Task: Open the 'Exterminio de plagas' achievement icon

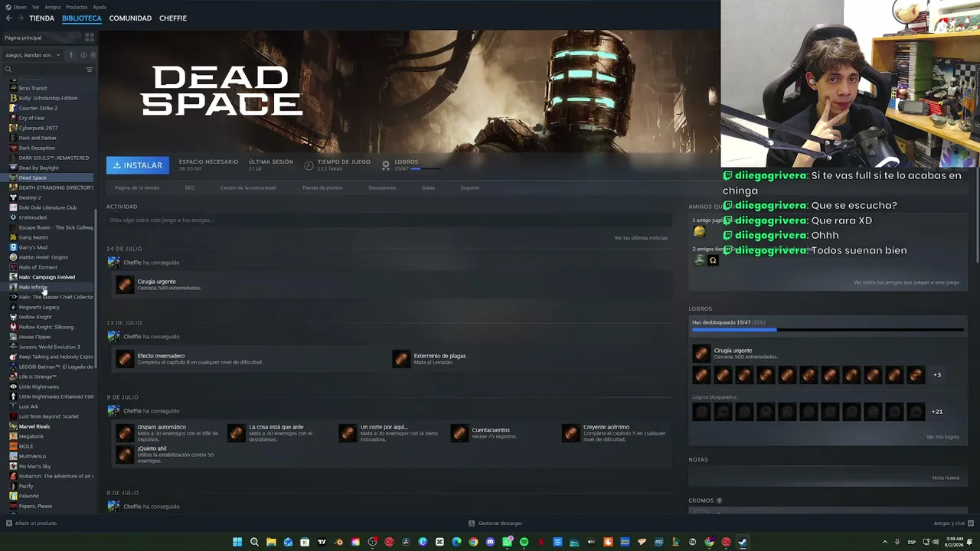Action: click(x=401, y=359)
